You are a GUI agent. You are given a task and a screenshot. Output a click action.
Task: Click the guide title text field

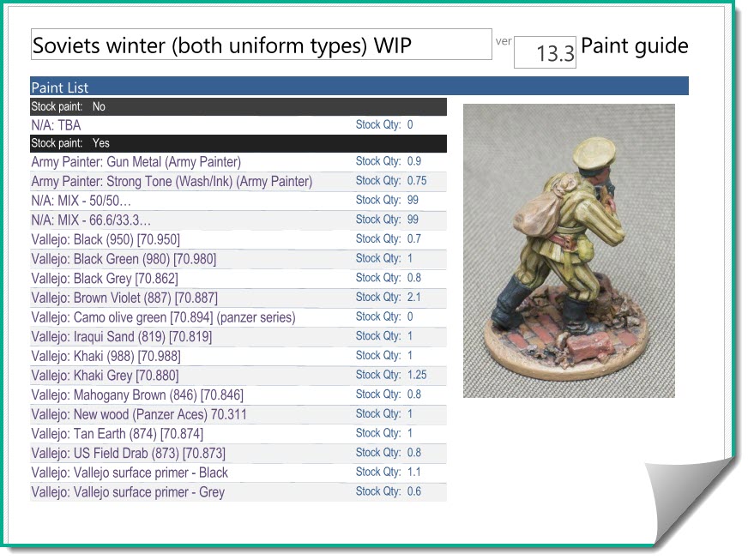[x=261, y=45]
